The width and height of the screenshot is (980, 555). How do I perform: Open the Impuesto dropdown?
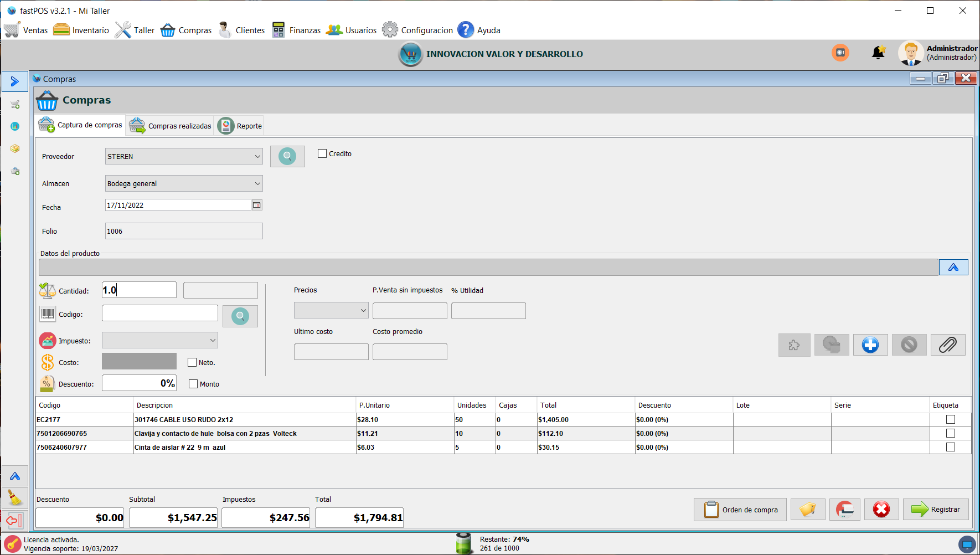[x=160, y=341]
